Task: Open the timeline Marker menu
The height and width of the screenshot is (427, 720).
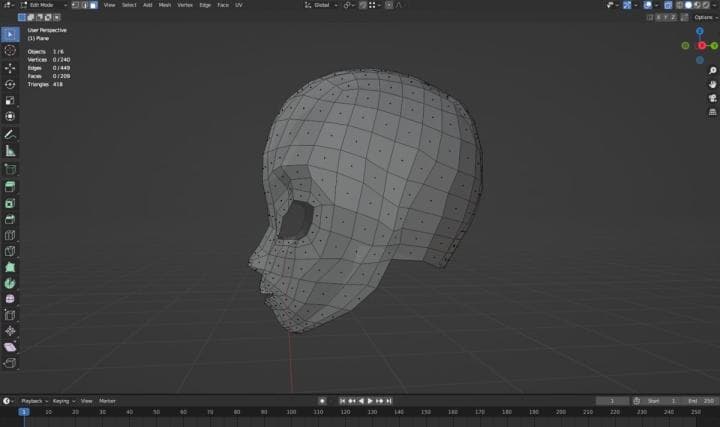Action: coord(107,401)
